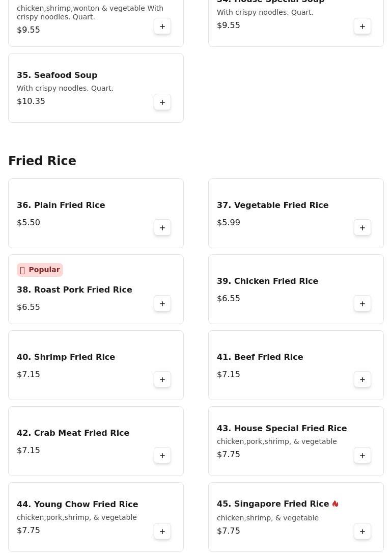Screen dimensions: 392x553
Task: Open the 45. Singapore Fried Rice title
Action: tap(273, 504)
